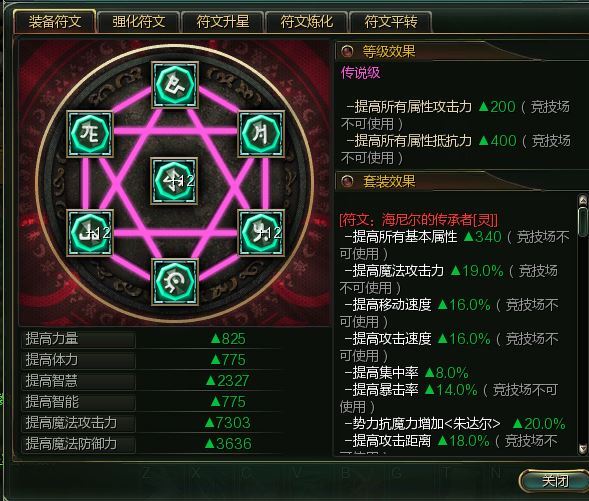589x501 pixels.
Task: Select the lower-right +12 rune slot
Action: [x=261, y=233]
